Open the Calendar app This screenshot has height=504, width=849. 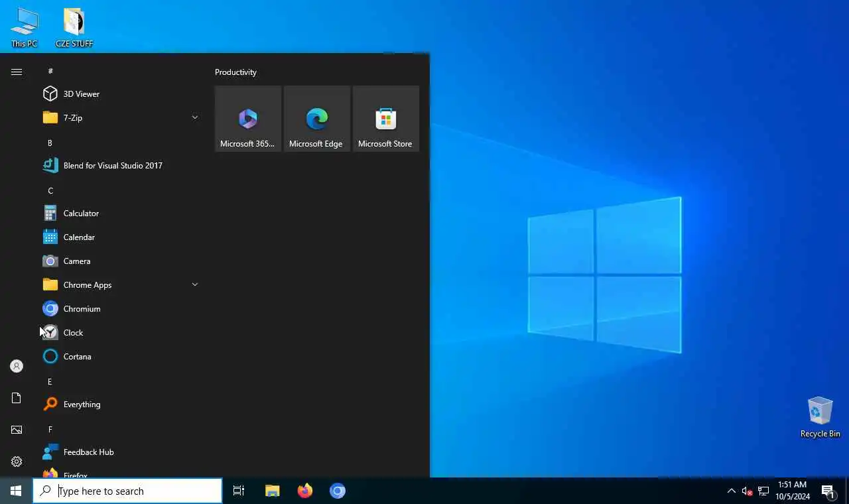(119, 237)
